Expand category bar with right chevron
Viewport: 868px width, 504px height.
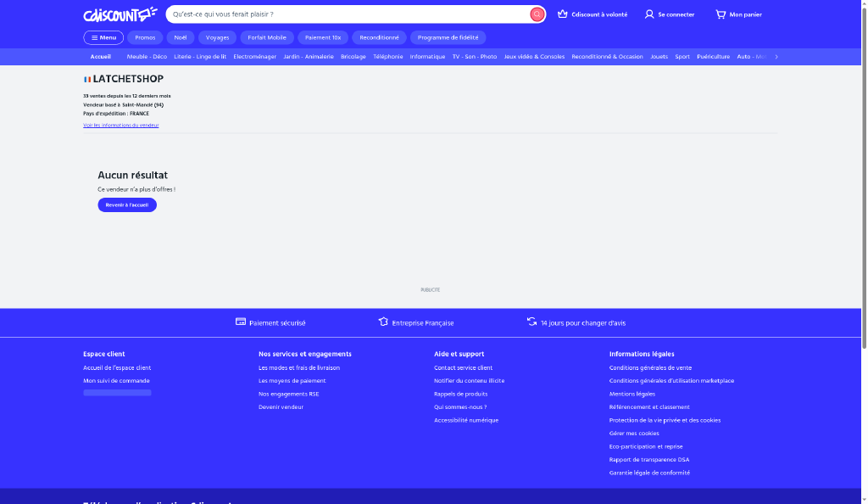coord(776,57)
